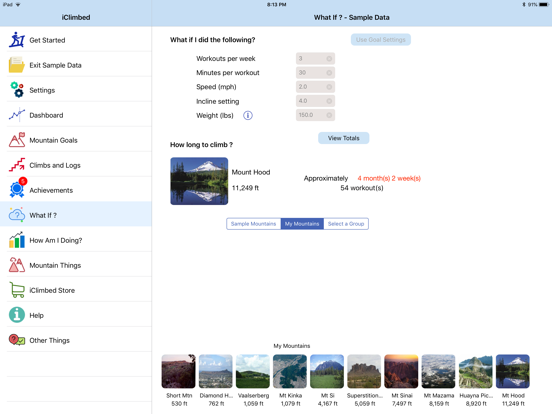Screen dimensions: 552x414
Task: Click the Climbs and Logs stairs icon
Action: [x=17, y=165]
